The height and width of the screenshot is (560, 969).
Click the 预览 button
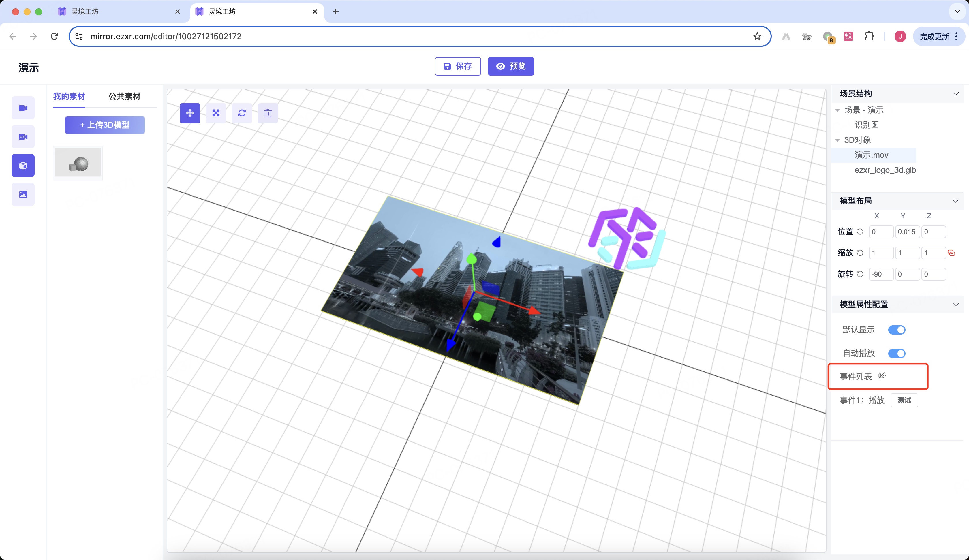click(511, 66)
